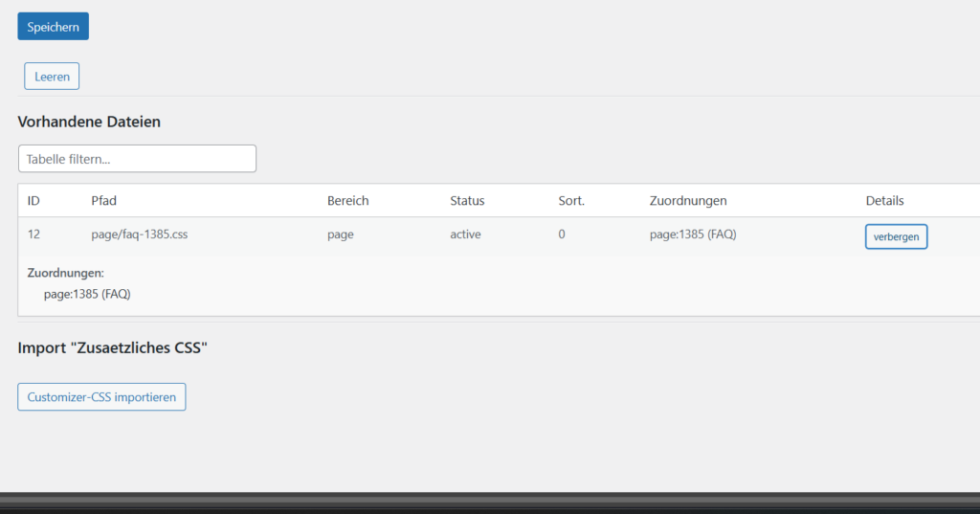This screenshot has width=980, height=514.
Task: Select the Bereich column header
Action: click(x=347, y=201)
